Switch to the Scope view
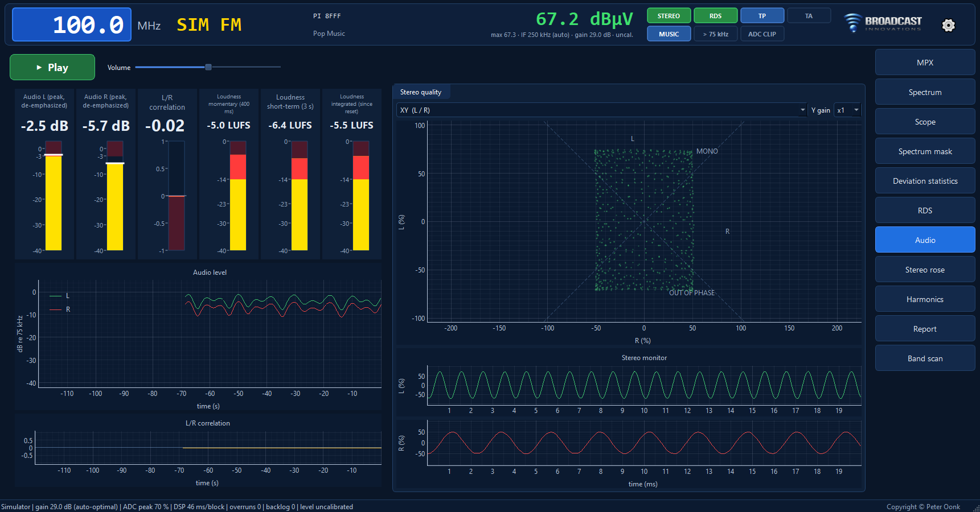 (925, 122)
